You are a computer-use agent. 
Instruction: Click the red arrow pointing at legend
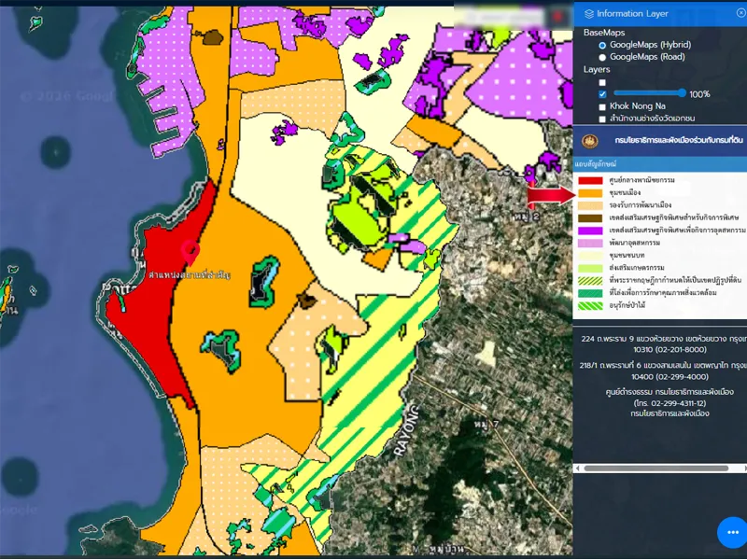pyautogui.click(x=549, y=194)
